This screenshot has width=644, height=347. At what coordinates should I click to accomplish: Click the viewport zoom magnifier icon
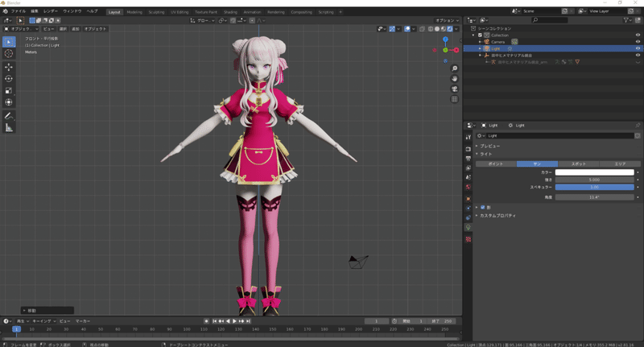point(454,68)
